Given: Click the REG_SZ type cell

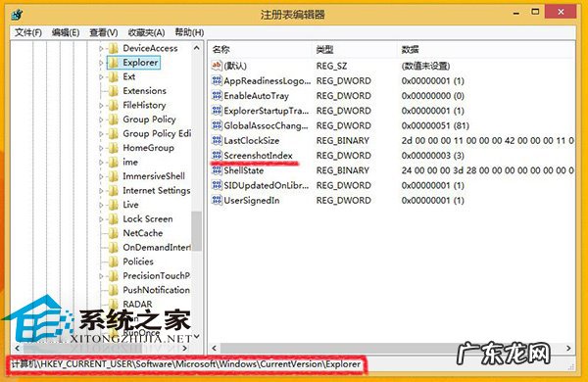Looking at the screenshot, I should pyautogui.click(x=331, y=66).
